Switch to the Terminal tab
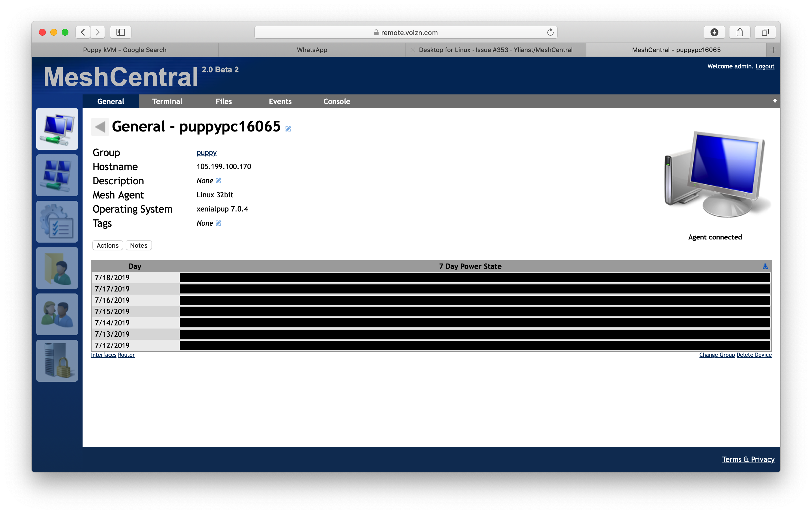This screenshot has height=514, width=812. (167, 101)
